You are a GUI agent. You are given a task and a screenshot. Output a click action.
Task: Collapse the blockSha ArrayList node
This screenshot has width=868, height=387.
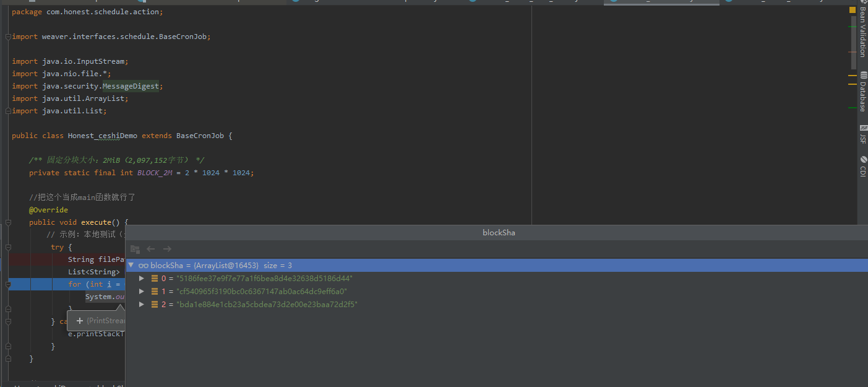point(131,265)
